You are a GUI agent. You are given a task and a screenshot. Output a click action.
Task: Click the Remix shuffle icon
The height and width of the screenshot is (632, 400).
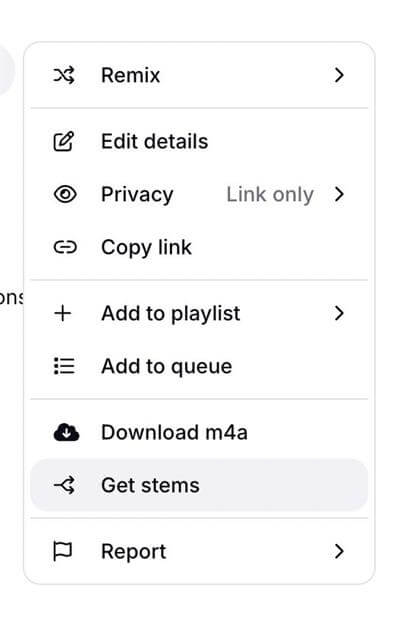click(x=64, y=75)
